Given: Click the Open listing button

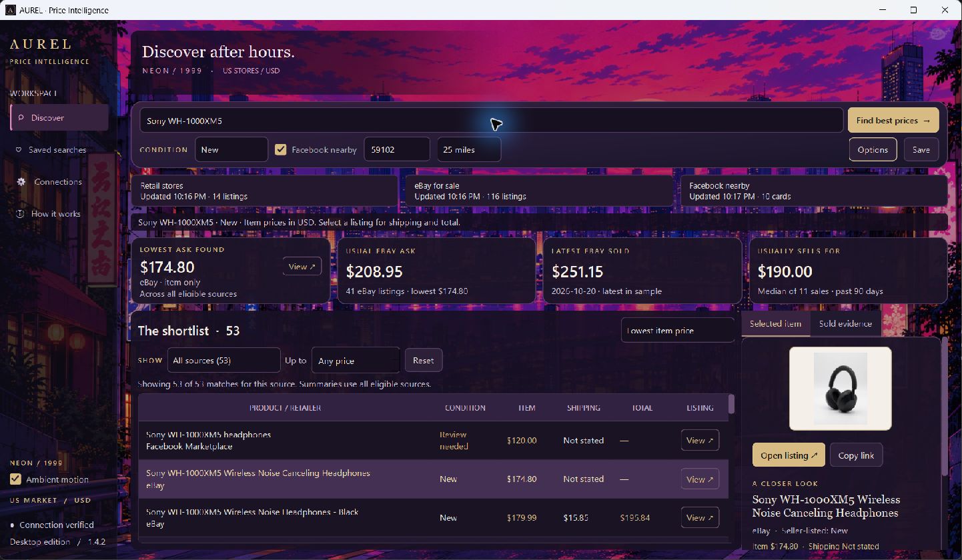Looking at the screenshot, I should pyautogui.click(x=789, y=455).
